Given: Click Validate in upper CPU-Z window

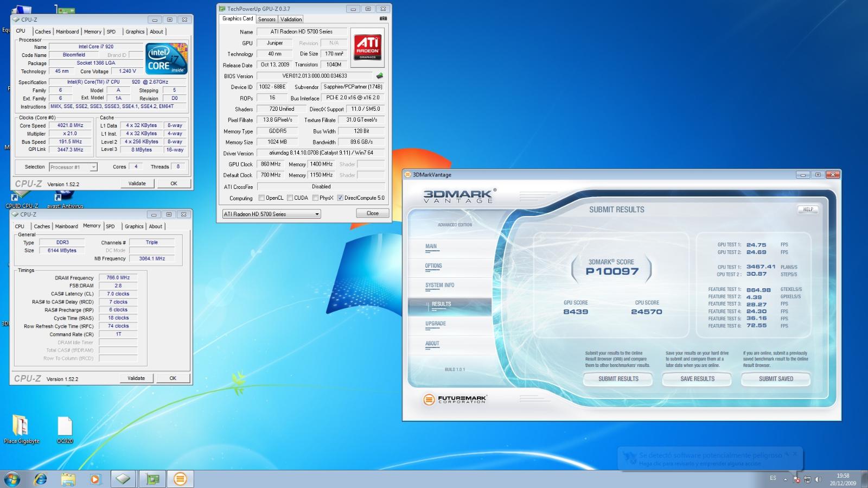Looking at the screenshot, I should (137, 183).
